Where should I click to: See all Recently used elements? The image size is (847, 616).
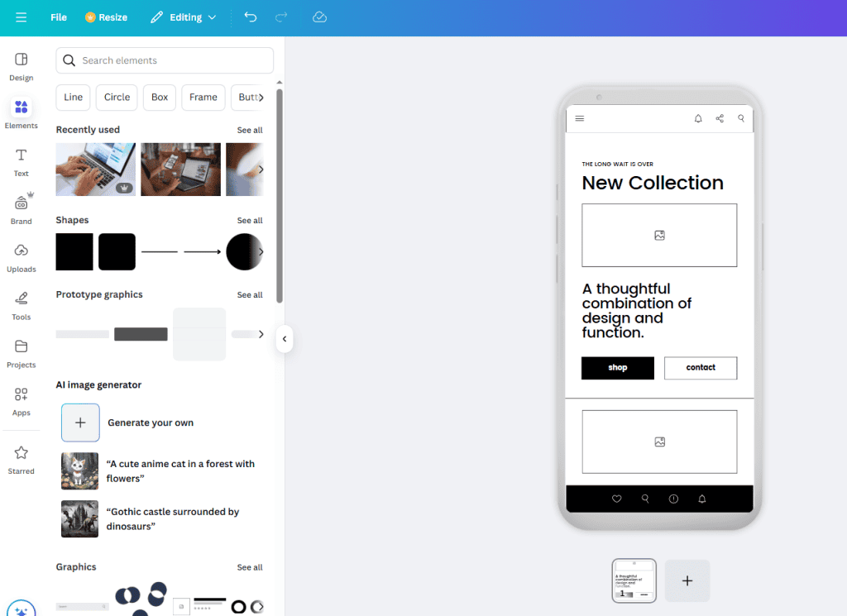pos(250,130)
